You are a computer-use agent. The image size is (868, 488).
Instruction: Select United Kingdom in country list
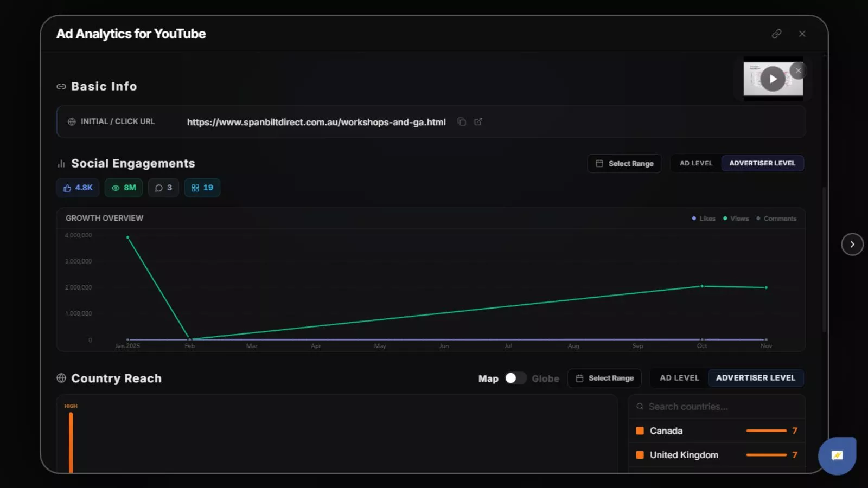coord(716,455)
